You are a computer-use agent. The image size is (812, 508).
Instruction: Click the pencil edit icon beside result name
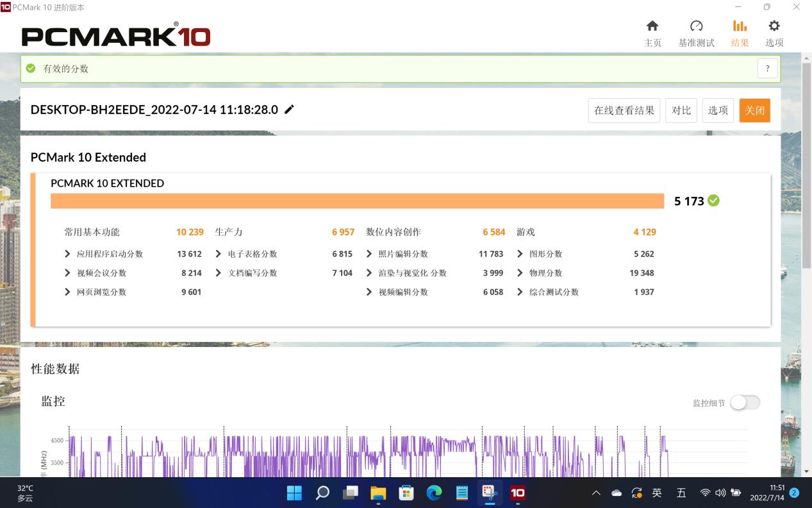pos(289,110)
